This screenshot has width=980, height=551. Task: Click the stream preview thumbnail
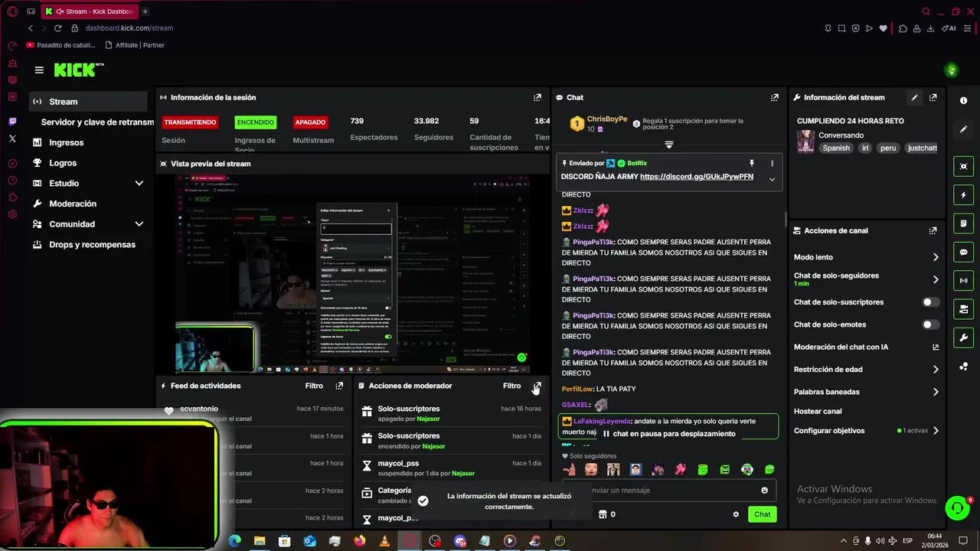pos(353,273)
